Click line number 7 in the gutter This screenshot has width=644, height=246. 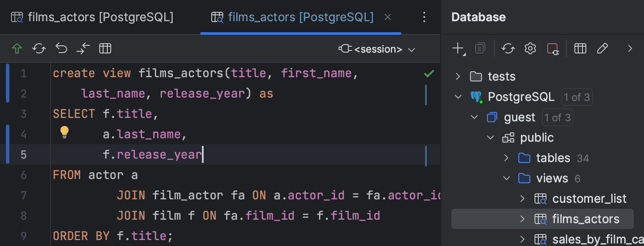pyautogui.click(x=24, y=195)
